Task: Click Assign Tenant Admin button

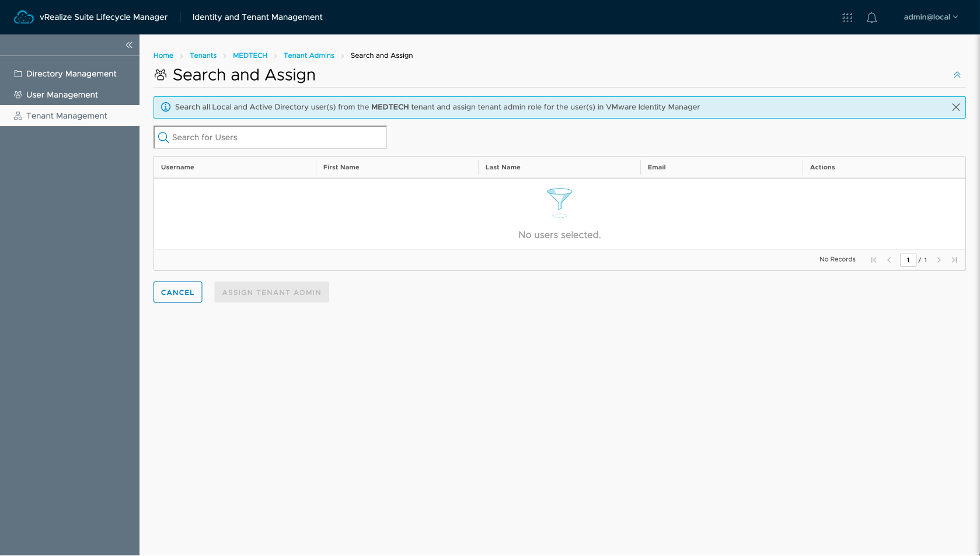Action: [x=271, y=293]
